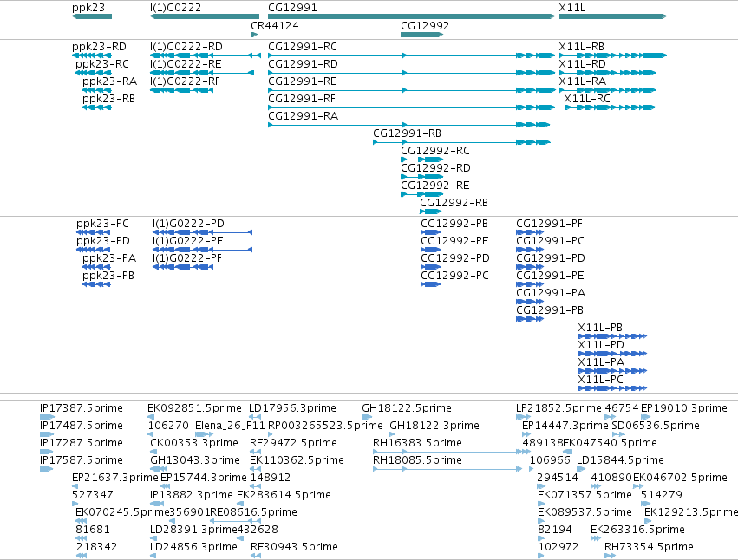Select EST EK071357.5prime
The image size is (738, 560).
point(541,504)
